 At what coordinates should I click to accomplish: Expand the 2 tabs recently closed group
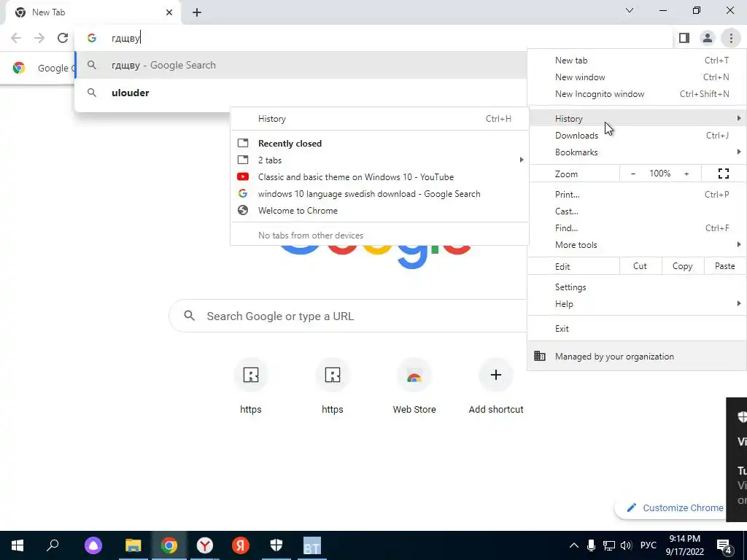(x=379, y=160)
